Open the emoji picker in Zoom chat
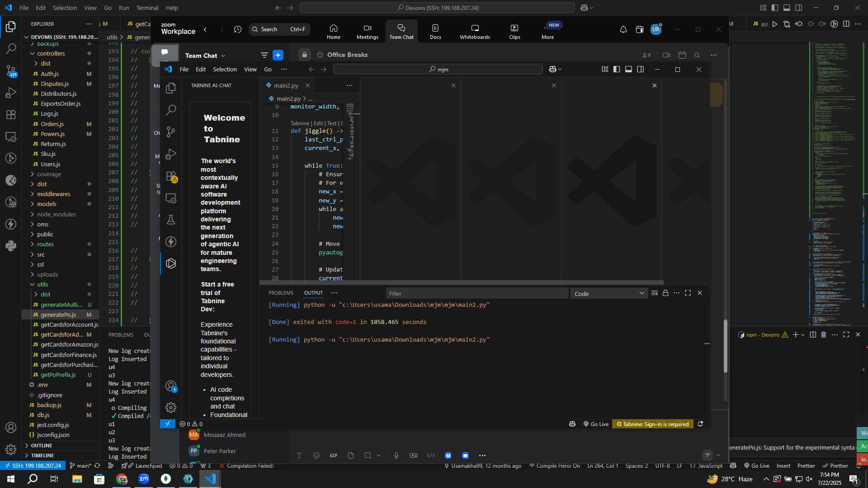Screen dimensions: 868x488 316,455
